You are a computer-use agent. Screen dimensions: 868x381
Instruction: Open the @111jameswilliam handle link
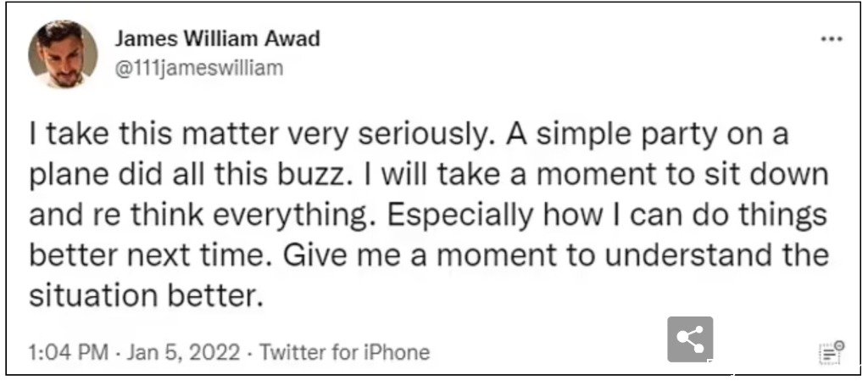click(x=199, y=69)
